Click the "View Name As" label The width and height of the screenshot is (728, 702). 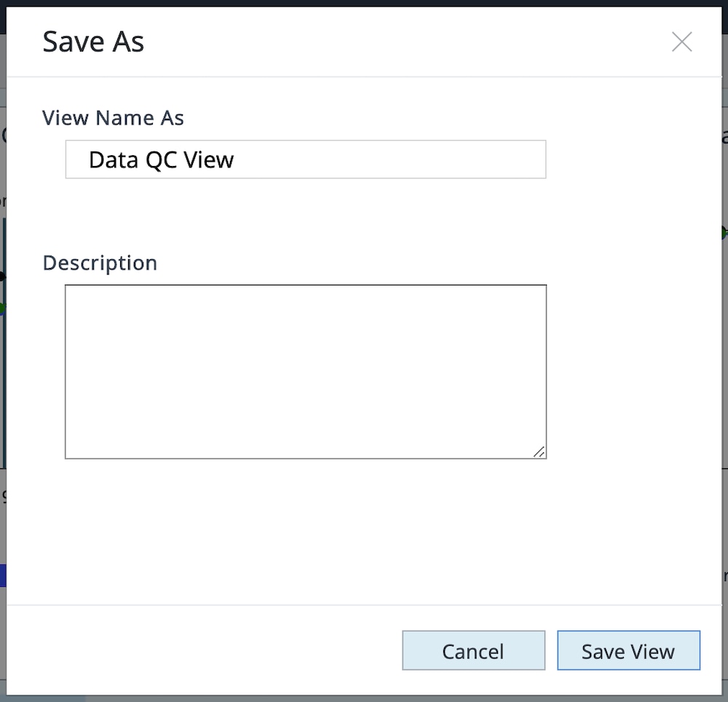113,118
